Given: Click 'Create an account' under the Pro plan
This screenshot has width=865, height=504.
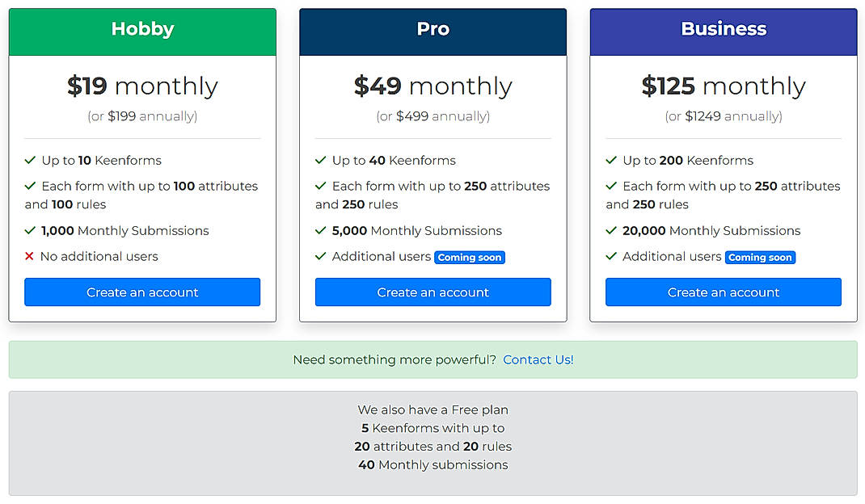Looking at the screenshot, I should (x=432, y=292).
